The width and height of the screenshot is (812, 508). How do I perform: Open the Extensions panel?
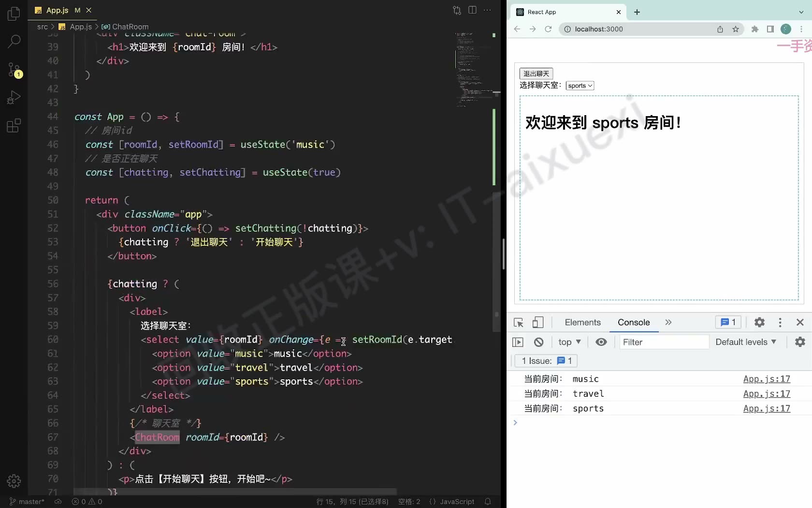14,126
